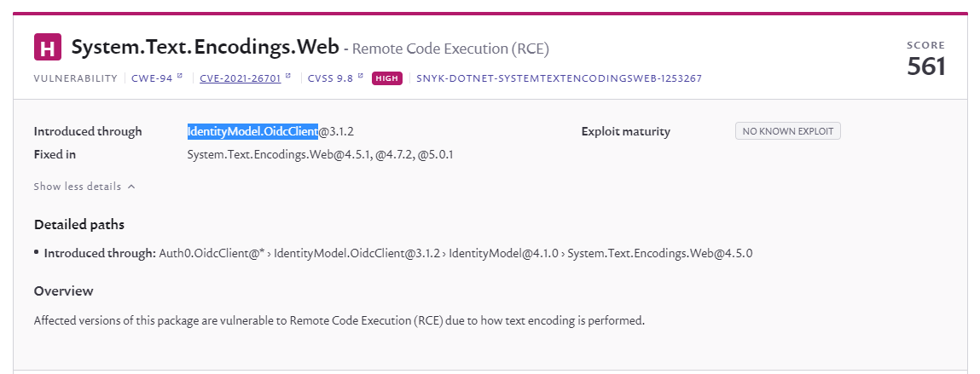Open the SNYK-DOTNET-SYSTEMTEXTENCODINGSWEB-1253267 link
Image resolution: width=980 pixels, height=374 pixels.
559,78
